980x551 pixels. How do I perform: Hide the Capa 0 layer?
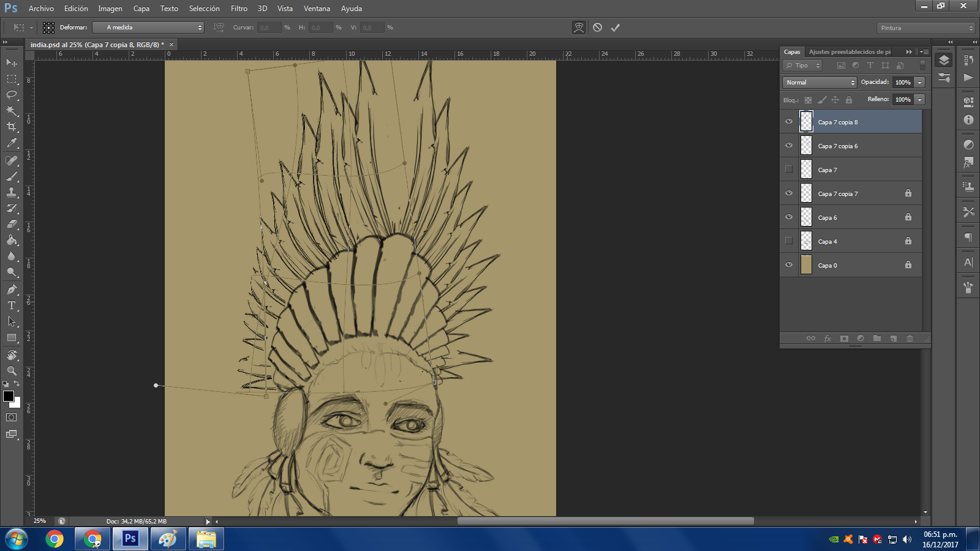click(x=789, y=264)
